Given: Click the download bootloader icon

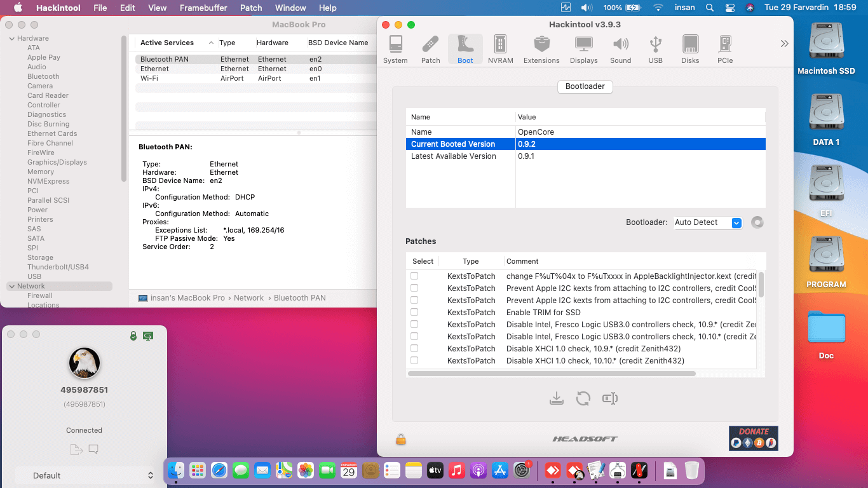Looking at the screenshot, I should [x=557, y=398].
